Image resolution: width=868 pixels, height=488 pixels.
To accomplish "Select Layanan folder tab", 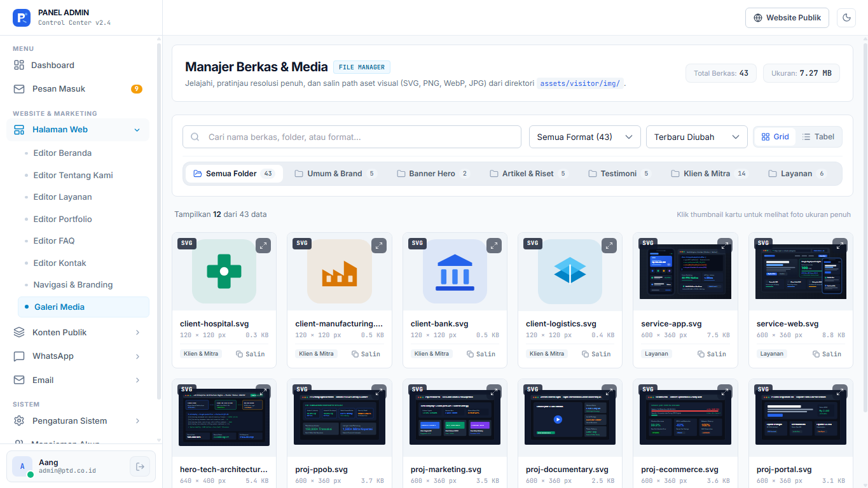I will [796, 174].
